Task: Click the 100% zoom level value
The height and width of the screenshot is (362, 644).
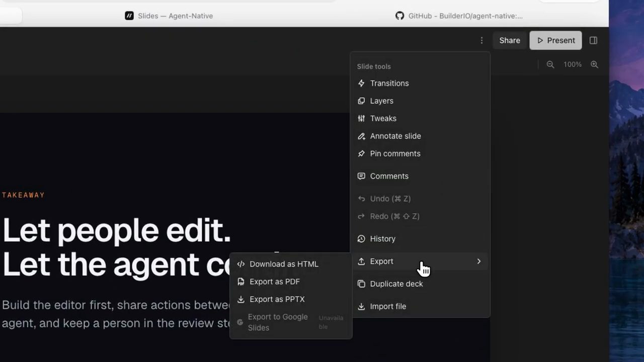Action: click(x=573, y=64)
